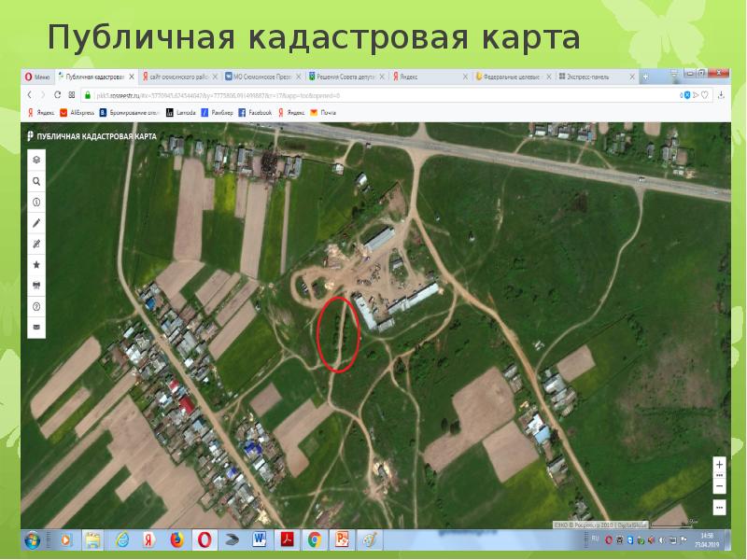
Task: Open favorites with the star icon
Action: pos(36,264)
